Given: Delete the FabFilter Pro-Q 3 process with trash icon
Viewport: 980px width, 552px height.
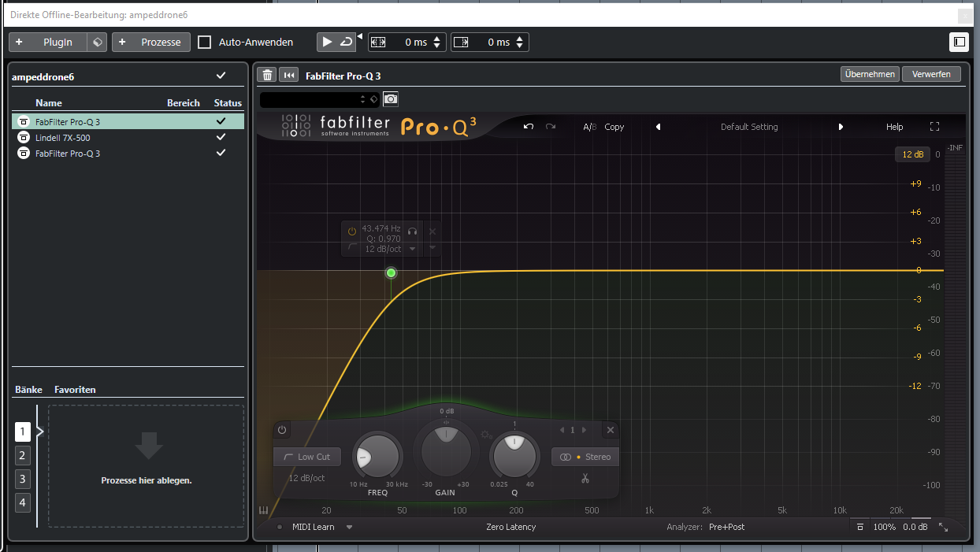Looking at the screenshot, I should click(268, 75).
